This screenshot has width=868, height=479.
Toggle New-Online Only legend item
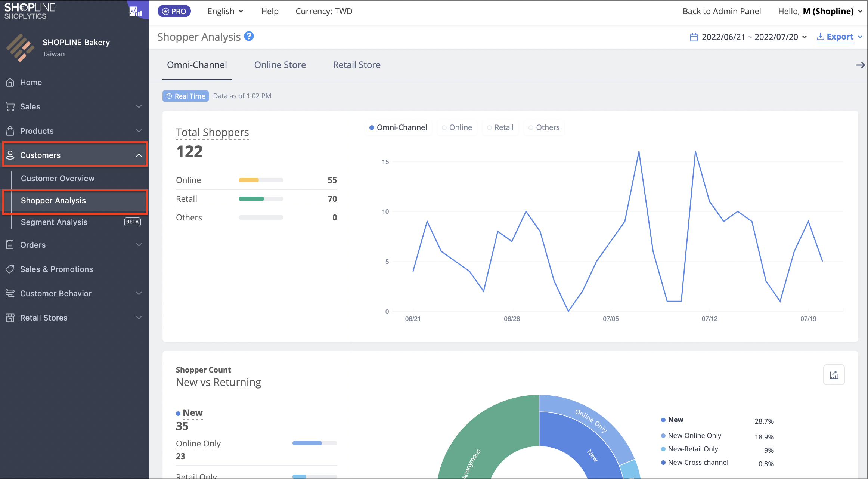691,435
